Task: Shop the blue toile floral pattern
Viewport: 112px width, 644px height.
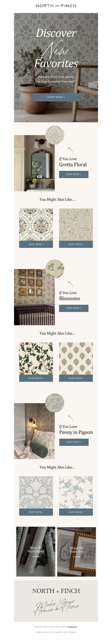Action: [76, 512]
